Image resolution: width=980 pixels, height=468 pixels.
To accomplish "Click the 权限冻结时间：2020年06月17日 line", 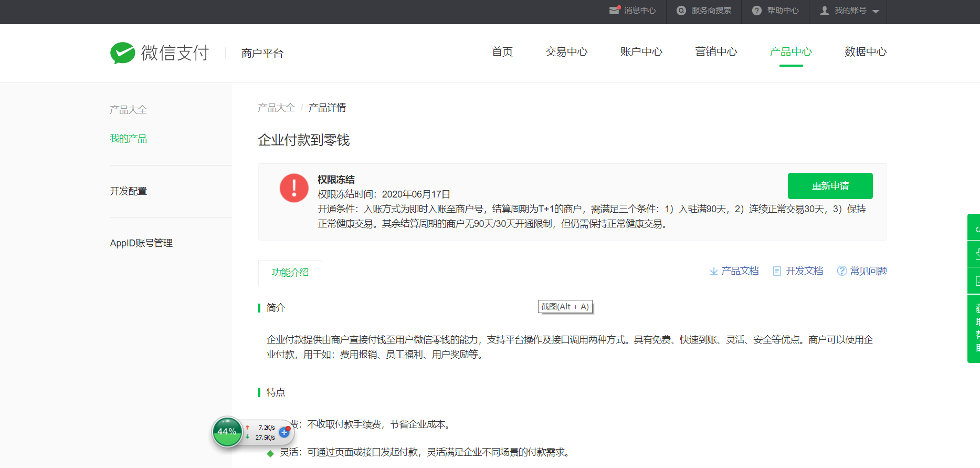I will click(x=384, y=194).
